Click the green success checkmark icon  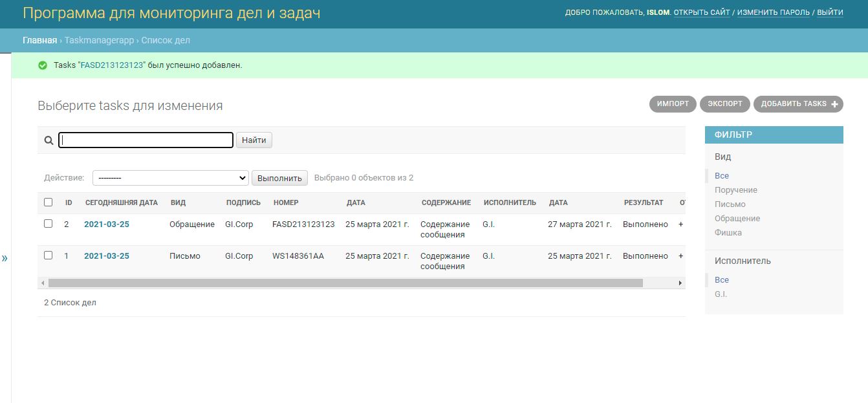pos(43,65)
